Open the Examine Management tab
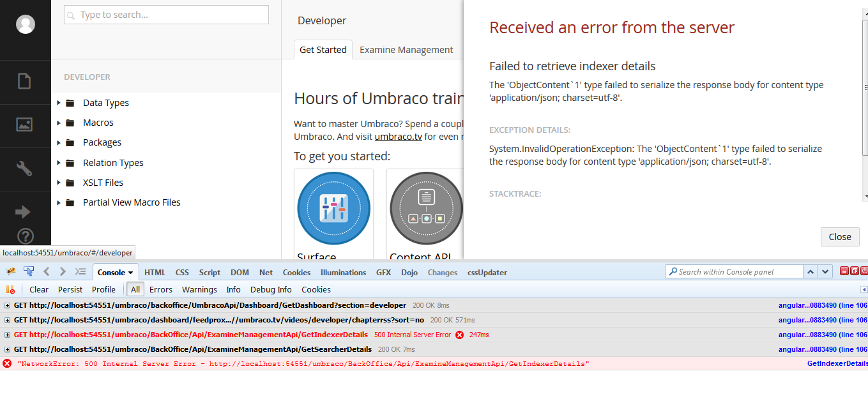The width and height of the screenshot is (868, 401). (406, 50)
